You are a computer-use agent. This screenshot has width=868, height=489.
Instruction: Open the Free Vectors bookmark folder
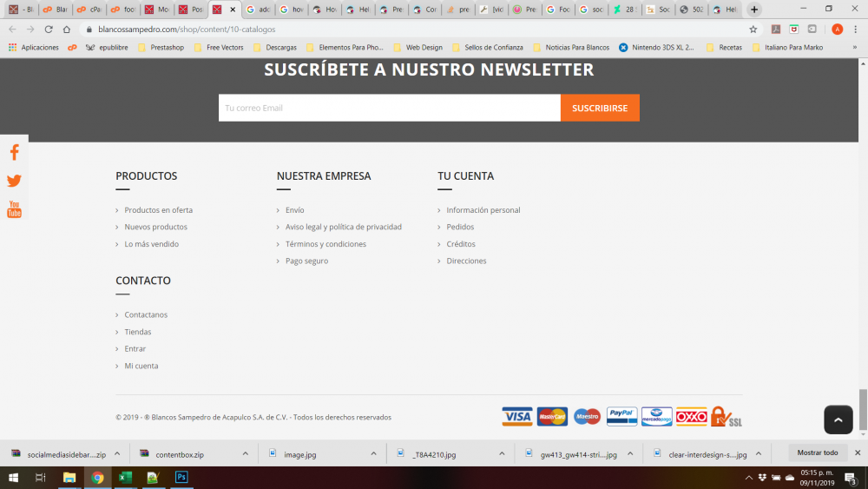pos(219,48)
